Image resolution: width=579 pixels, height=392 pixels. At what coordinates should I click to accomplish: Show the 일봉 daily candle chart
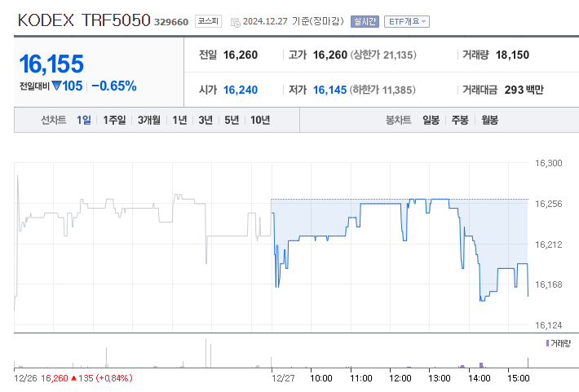pyautogui.click(x=431, y=120)
